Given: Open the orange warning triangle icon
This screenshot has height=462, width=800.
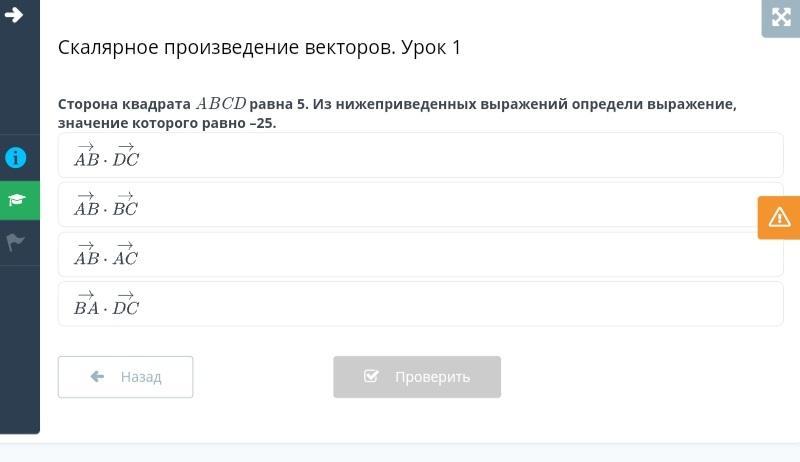Looking at the screenshot, I should 779,217.
